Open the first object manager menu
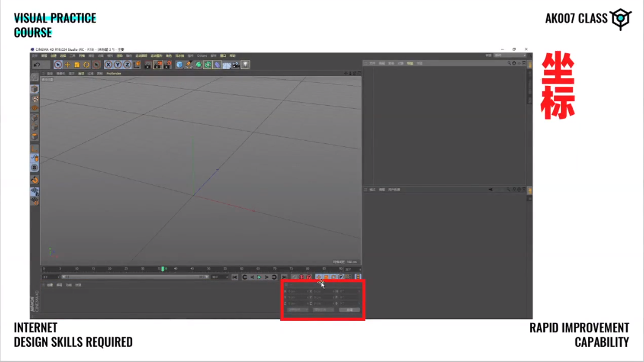 (x=373, y=63)
